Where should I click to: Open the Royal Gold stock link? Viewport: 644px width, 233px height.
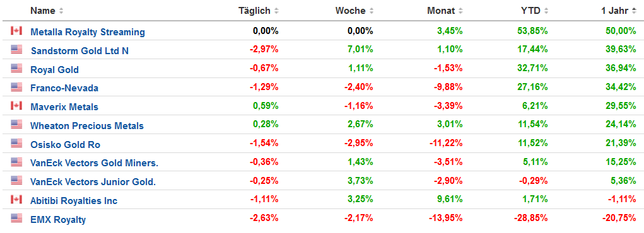[55, 70]
